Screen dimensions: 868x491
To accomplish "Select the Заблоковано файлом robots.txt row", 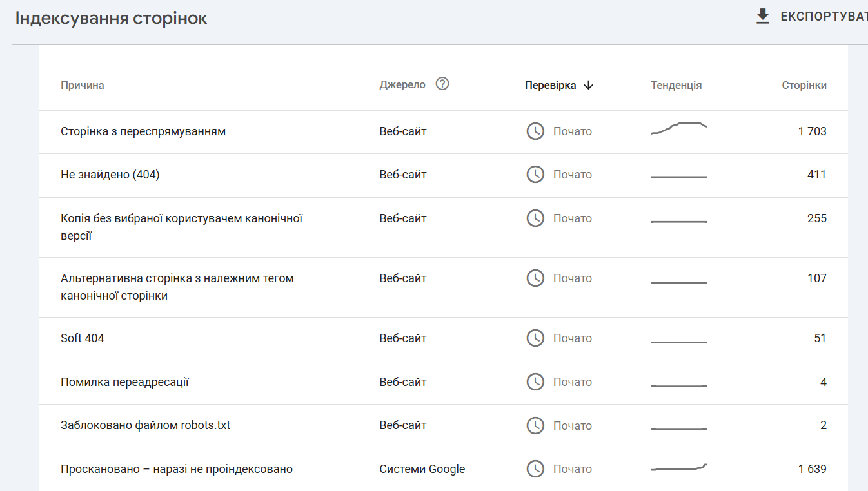I will pos(146,425).
